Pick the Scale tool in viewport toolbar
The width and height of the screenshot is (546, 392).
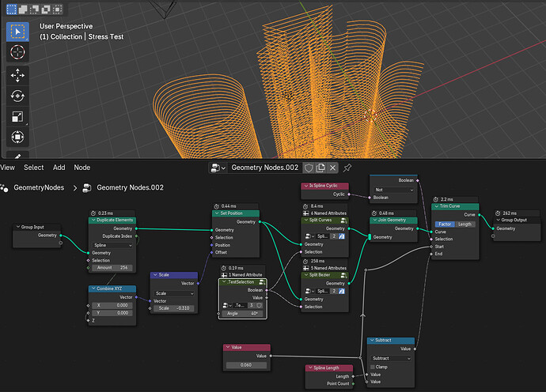click(x=17, y=116)
